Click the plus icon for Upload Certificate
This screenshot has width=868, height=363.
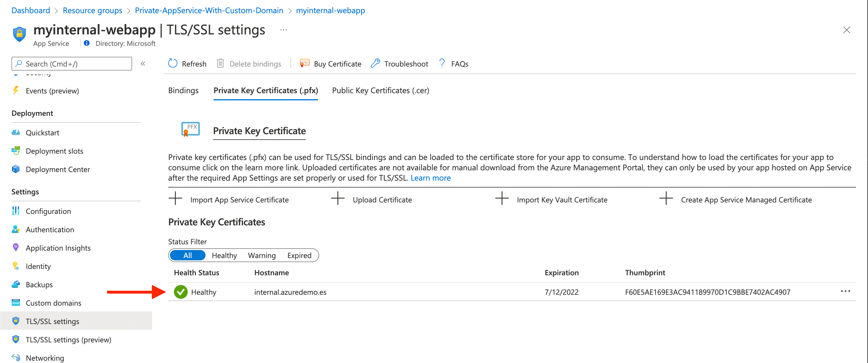point(338,198)
